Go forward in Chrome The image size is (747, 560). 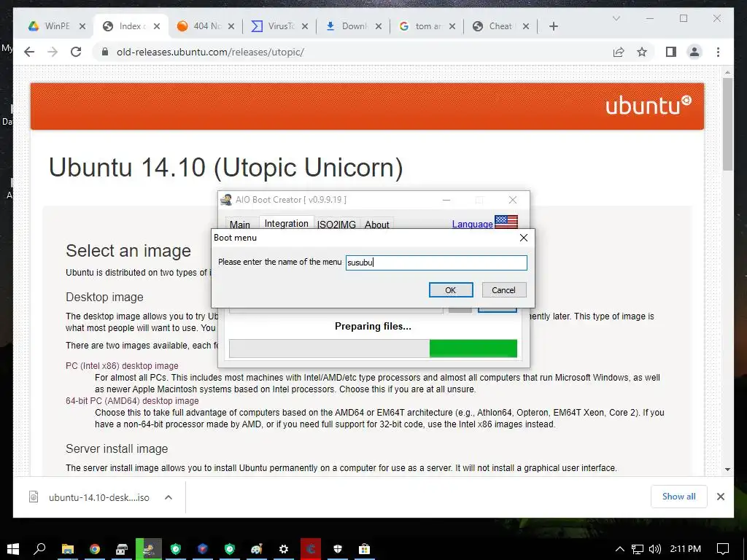(x=53, y=52)
